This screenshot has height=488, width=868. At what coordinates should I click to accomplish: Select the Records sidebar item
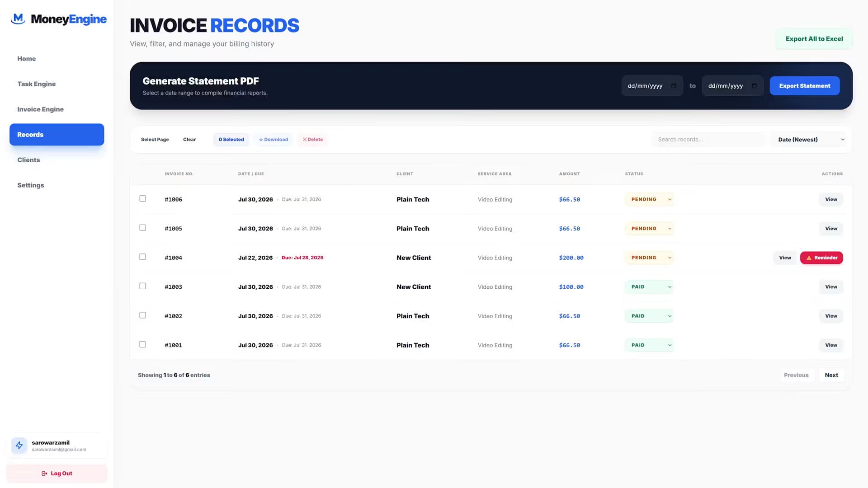(x=57, y=135)
